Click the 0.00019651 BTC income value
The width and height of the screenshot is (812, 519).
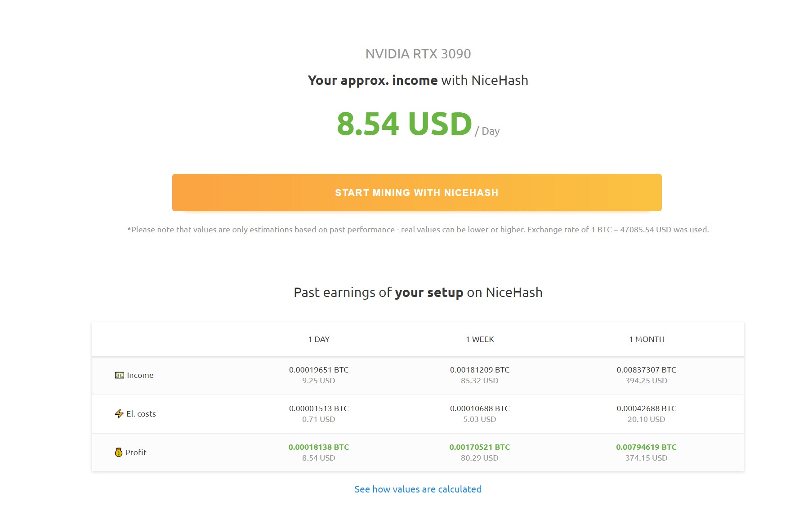point(319,370)
